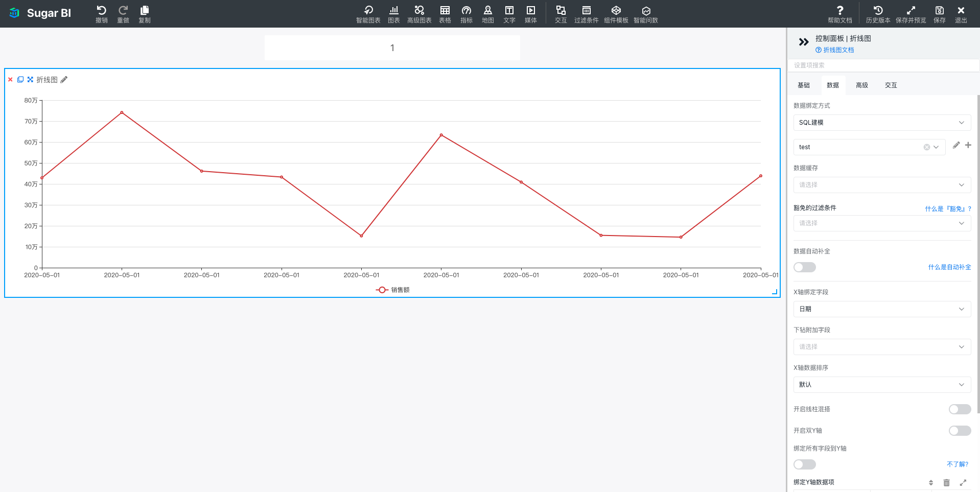Insert a Media (媒体) component
Image resolution: width=980 pixels, height=492 pixels.
(x=531, y=10)
